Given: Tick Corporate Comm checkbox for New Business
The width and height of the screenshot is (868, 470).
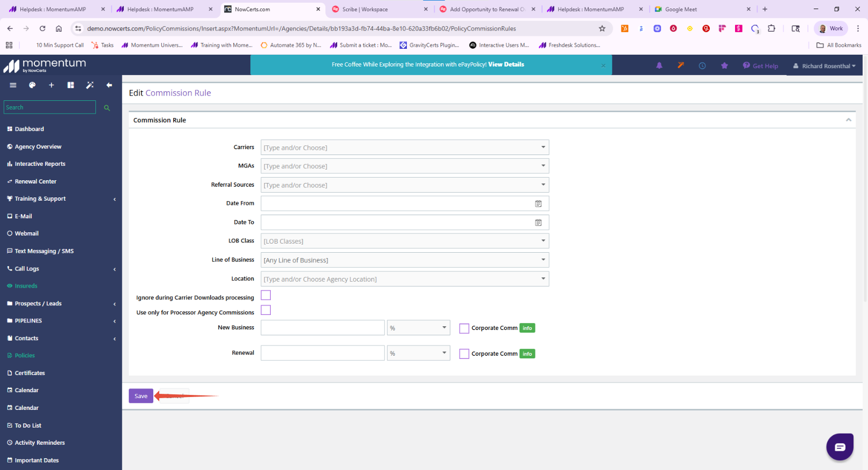Looking at the screenshot, I should pos(464,328).
